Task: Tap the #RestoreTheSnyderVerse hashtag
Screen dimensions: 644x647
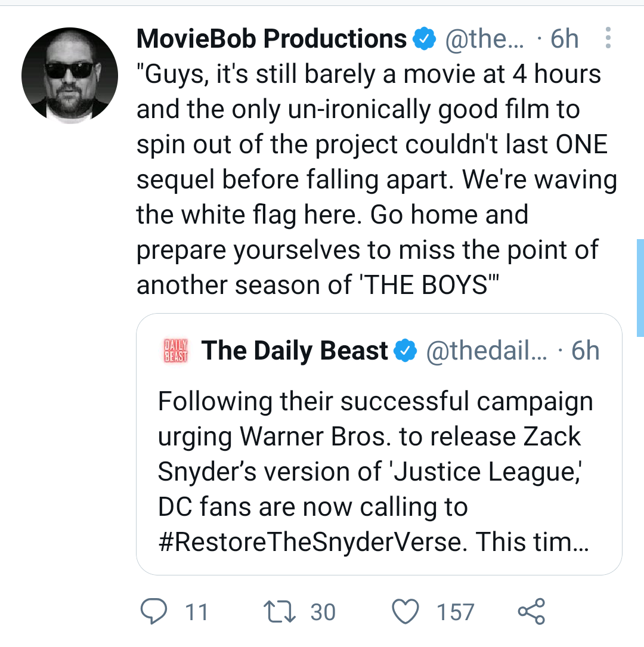Action: (312, 541)
